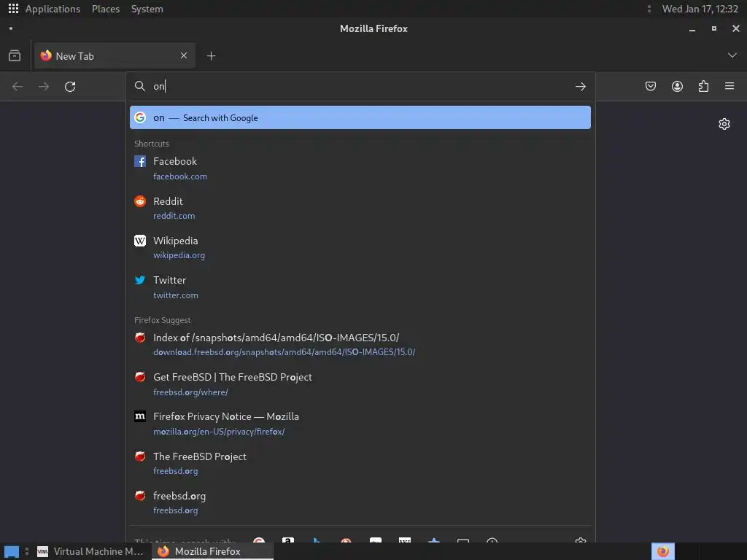Viewport: 747px width, 560px height.
Task: Open the Places menu
Action: point(106,9)
